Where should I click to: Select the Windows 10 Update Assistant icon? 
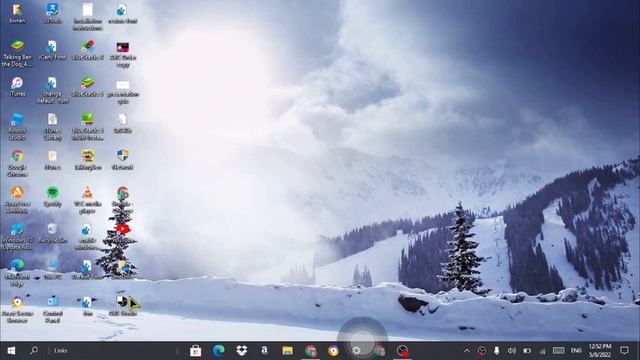click(17, 236)
